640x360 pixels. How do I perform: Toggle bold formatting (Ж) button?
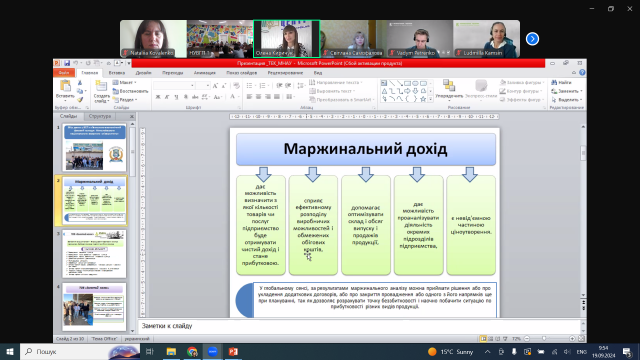point(158,97)
